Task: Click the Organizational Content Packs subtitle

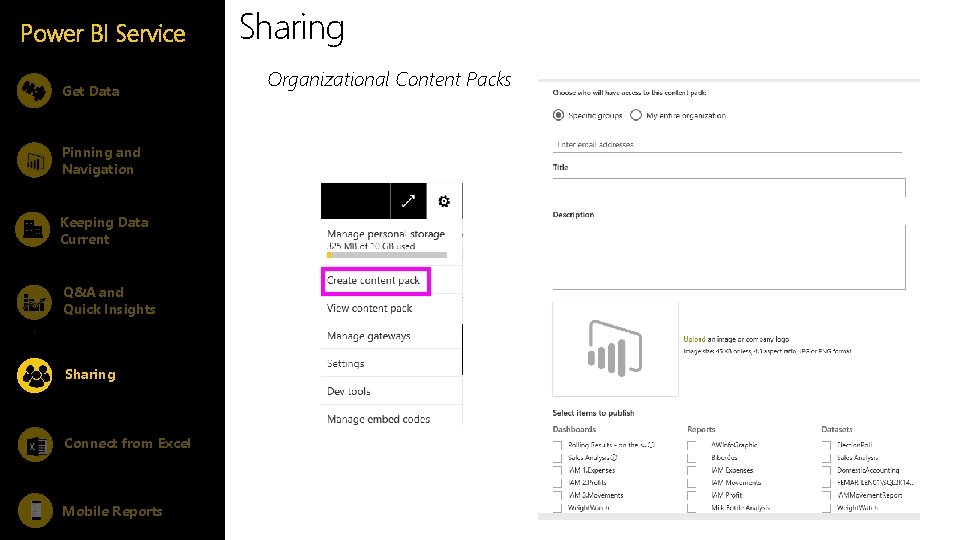Action: click(x=389, y=80)
